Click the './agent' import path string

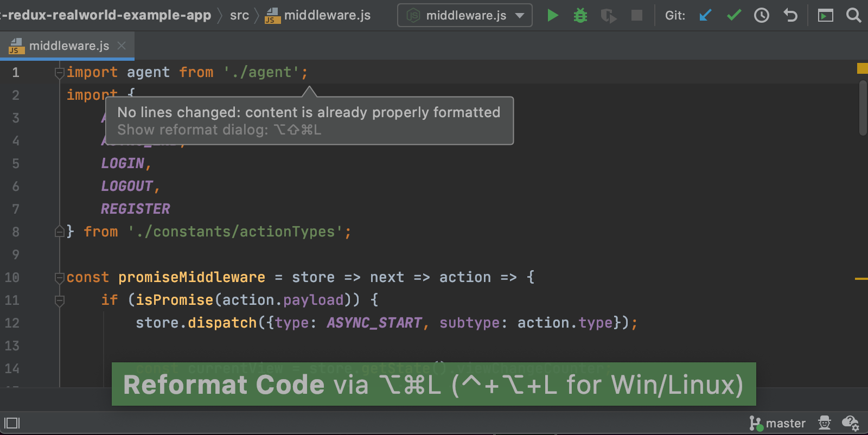pyautogui.click(x=261, y=73)
